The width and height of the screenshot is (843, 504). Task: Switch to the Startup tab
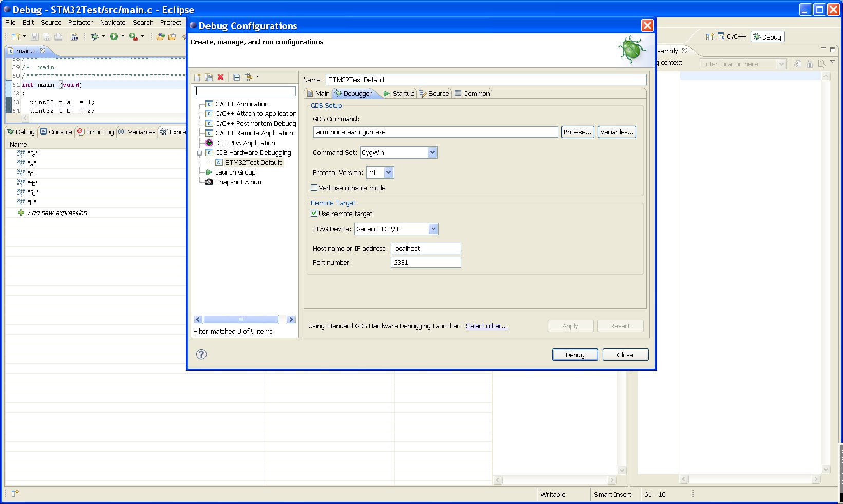(399, 93)
